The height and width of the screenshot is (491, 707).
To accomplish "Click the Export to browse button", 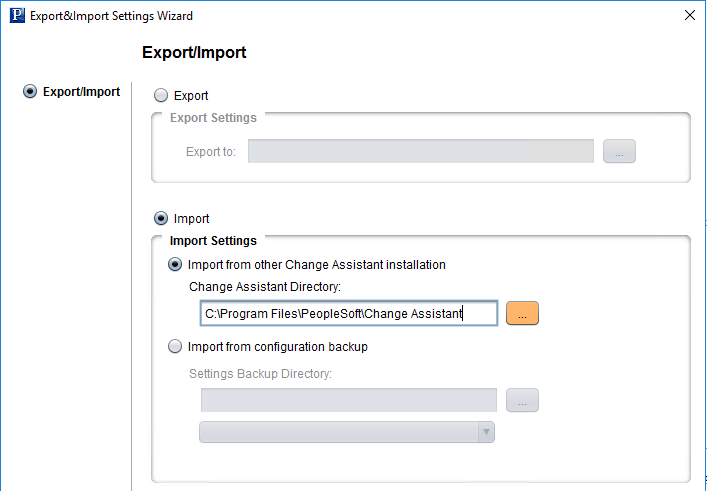I will (x=619, y=151).
